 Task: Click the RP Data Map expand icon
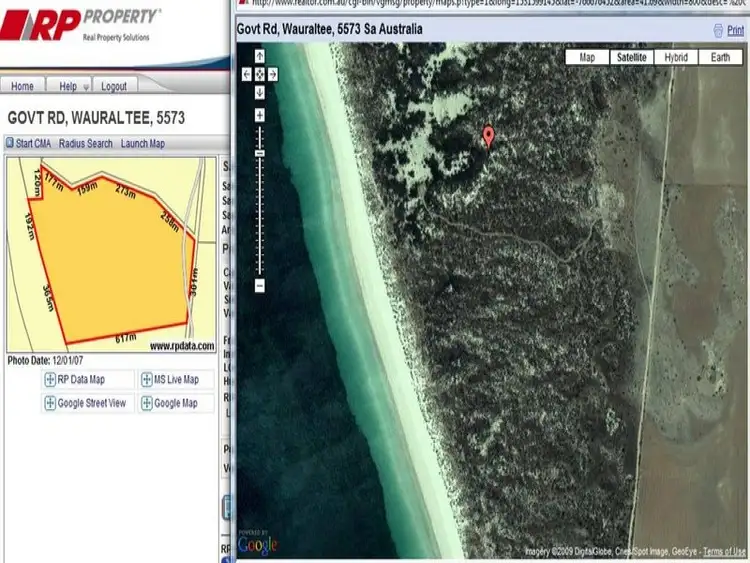pos(50,380)
